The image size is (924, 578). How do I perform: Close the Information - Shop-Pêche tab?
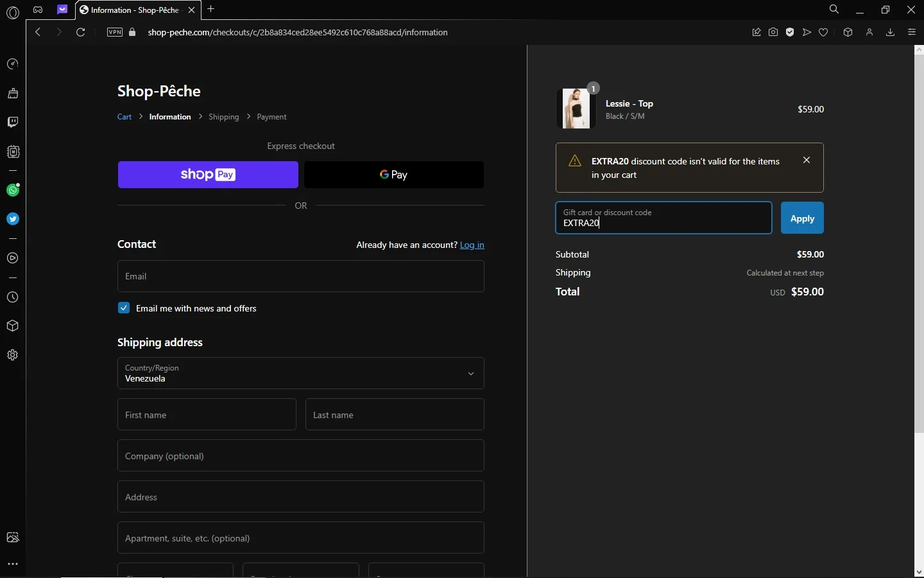[x=191, y=10]
